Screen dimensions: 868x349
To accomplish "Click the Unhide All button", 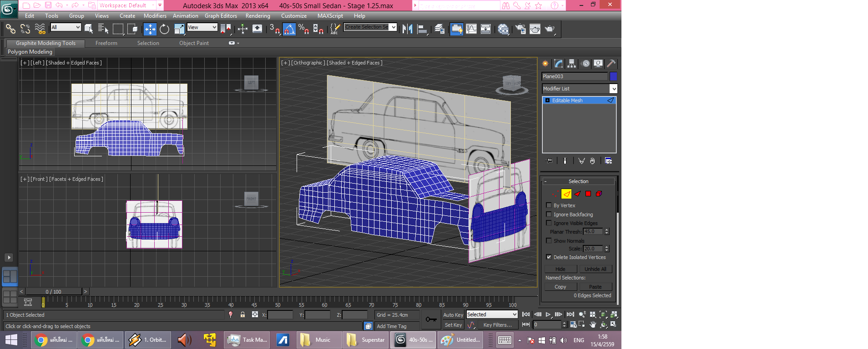I will point(595,269).
